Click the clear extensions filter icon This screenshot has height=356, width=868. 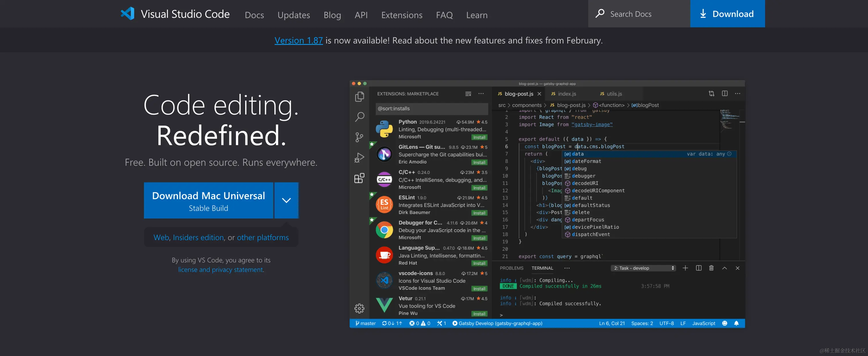tap(468, 94)
